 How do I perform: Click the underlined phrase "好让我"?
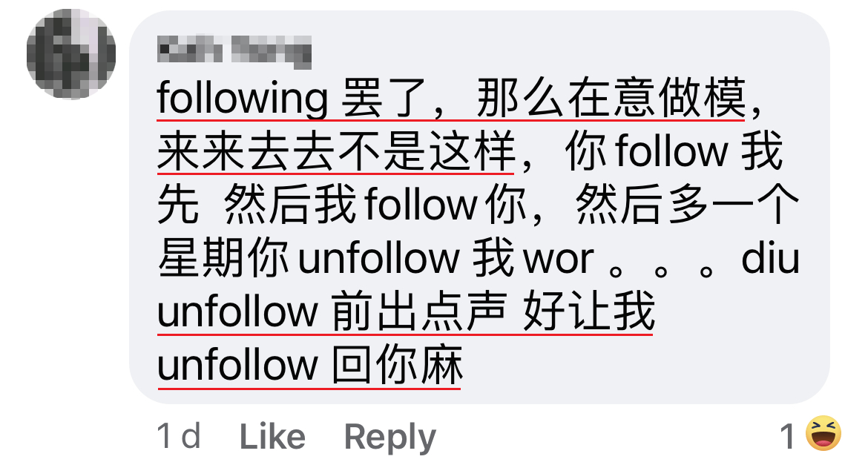(x=589, y=311)
